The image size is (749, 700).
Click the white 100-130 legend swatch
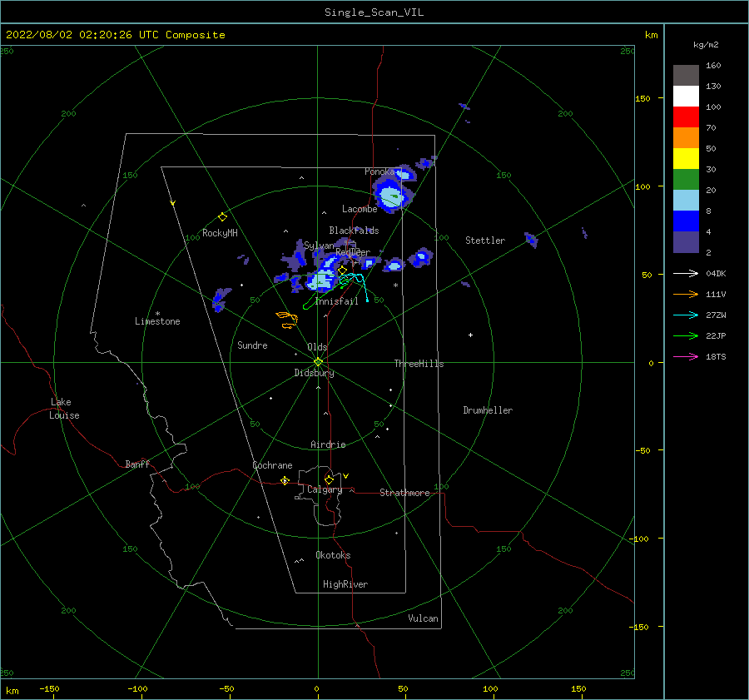(x=686, y=96)
